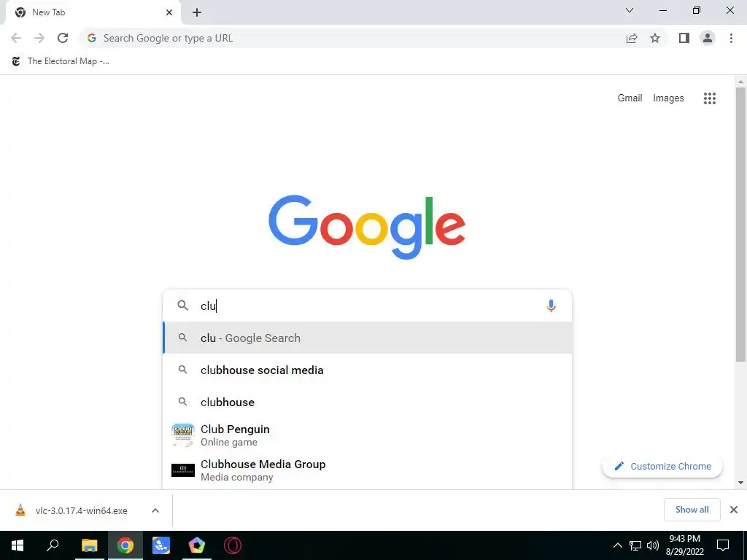Viewport: 747px width, 560px height.
Task: Select the New Tab browser tab
Action: pos(93,13)
